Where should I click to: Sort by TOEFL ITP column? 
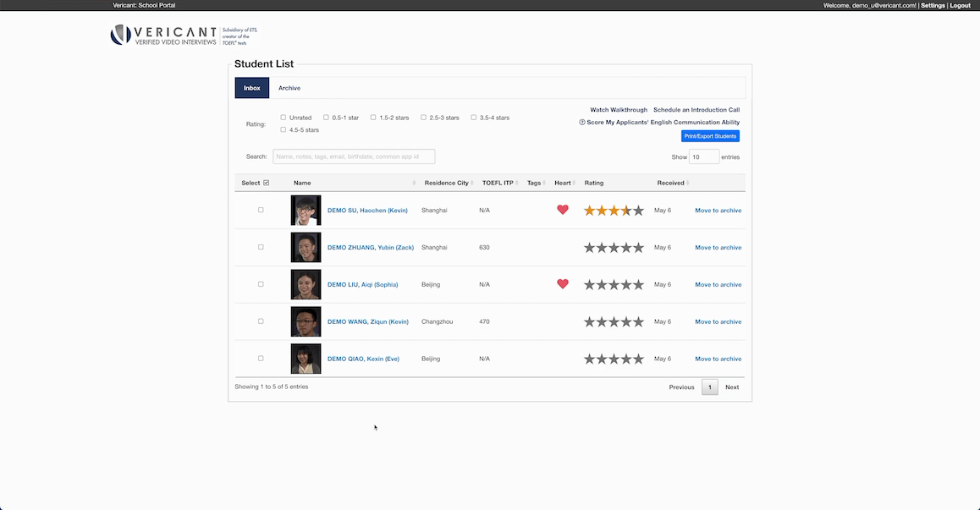point(498,183)
